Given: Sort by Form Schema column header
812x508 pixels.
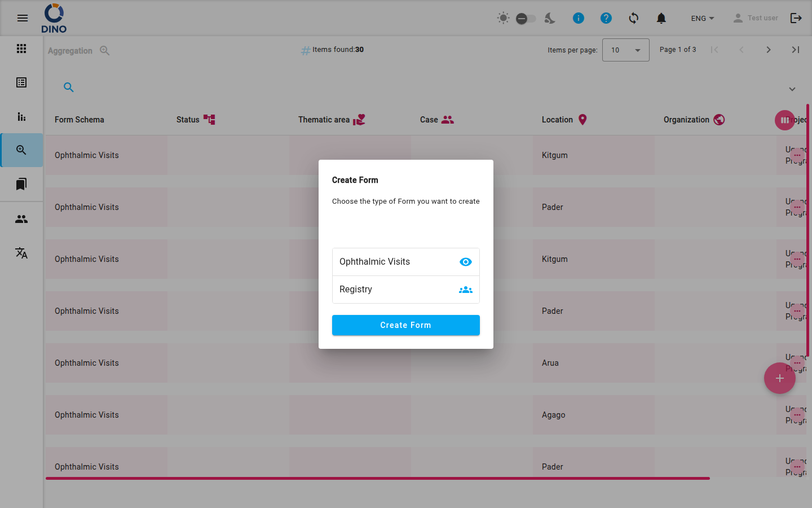Looking at the screenshot, I should coord(80,120).
